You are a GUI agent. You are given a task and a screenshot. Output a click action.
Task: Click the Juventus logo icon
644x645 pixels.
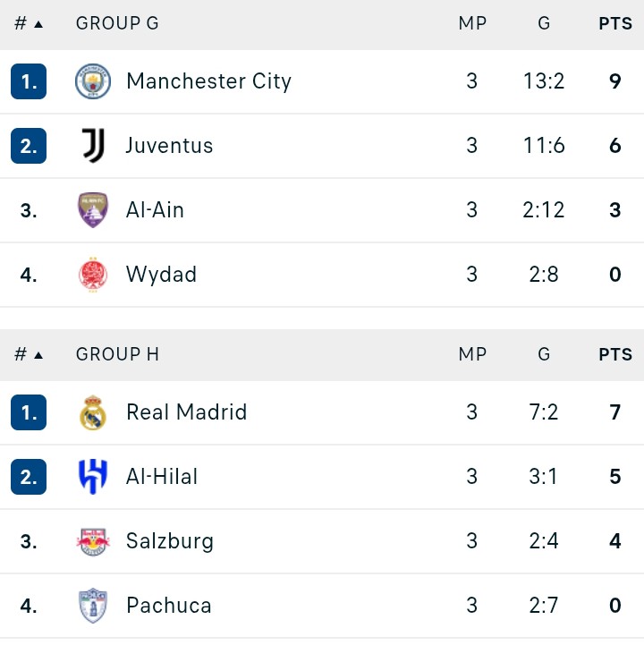(93, 146)
